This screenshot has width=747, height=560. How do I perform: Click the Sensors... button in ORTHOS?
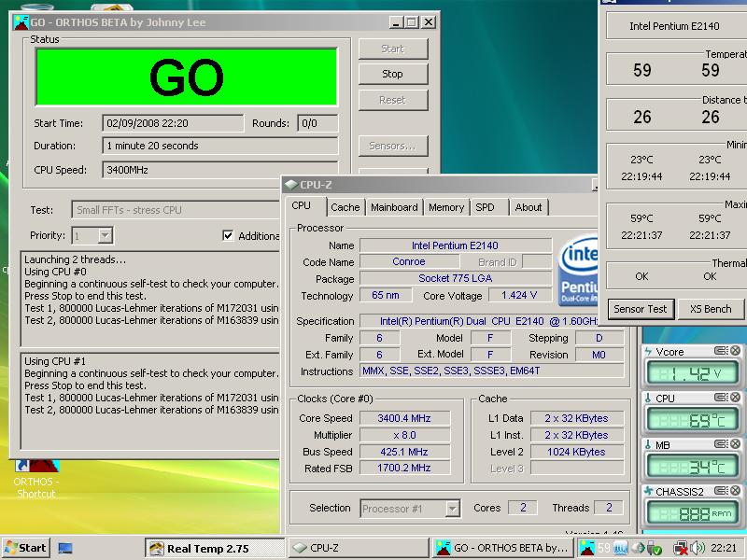click(x=393, y=146)
